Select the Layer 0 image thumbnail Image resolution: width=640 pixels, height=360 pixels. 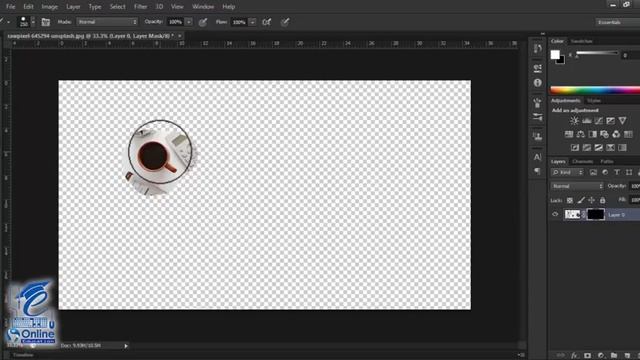tap(572, 214)
